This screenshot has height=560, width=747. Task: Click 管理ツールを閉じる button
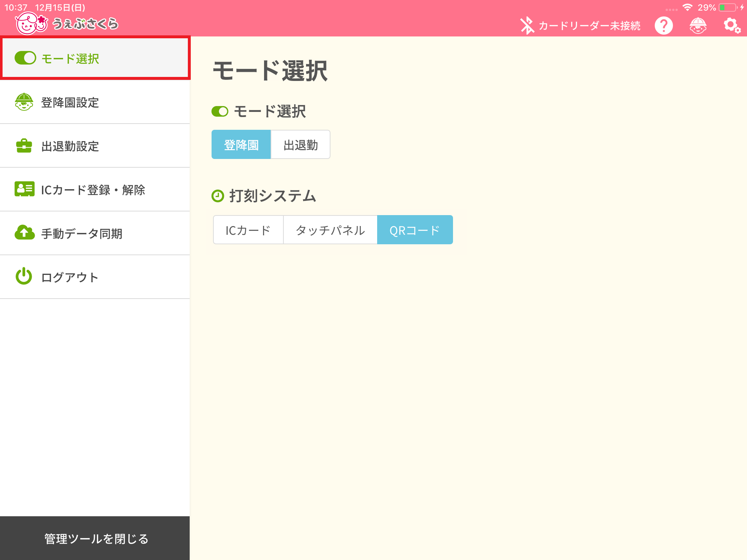tap(95, 538)
